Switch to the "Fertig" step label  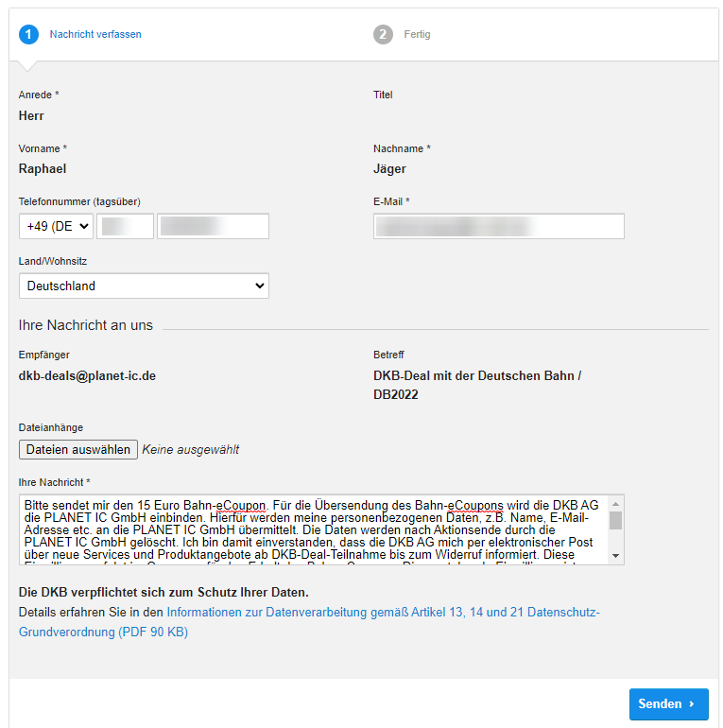click(417, 35)
